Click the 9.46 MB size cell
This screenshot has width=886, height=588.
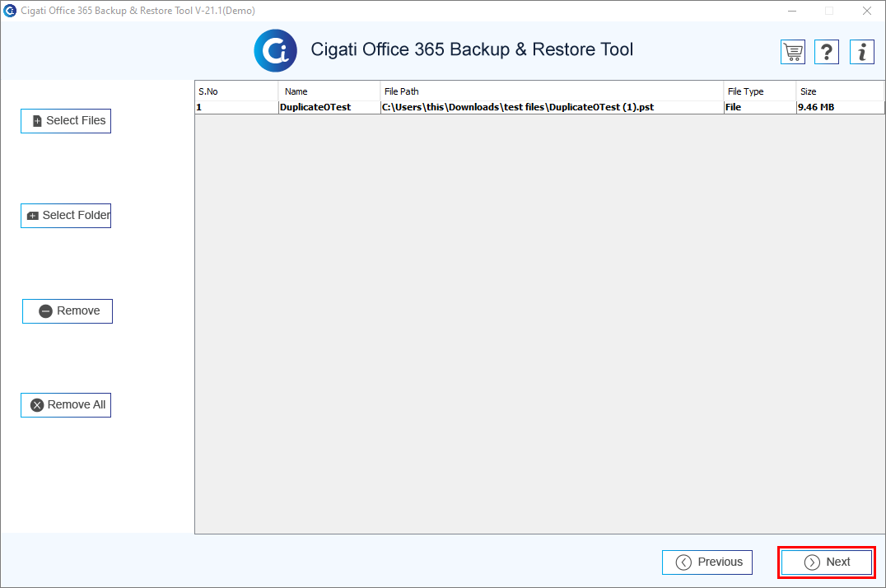point(840,107)
